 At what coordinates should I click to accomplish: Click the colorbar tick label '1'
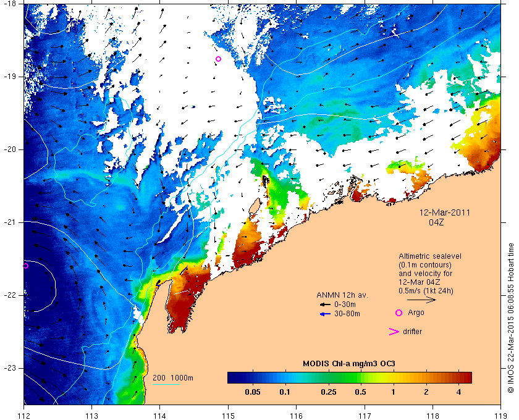point(393,392)
